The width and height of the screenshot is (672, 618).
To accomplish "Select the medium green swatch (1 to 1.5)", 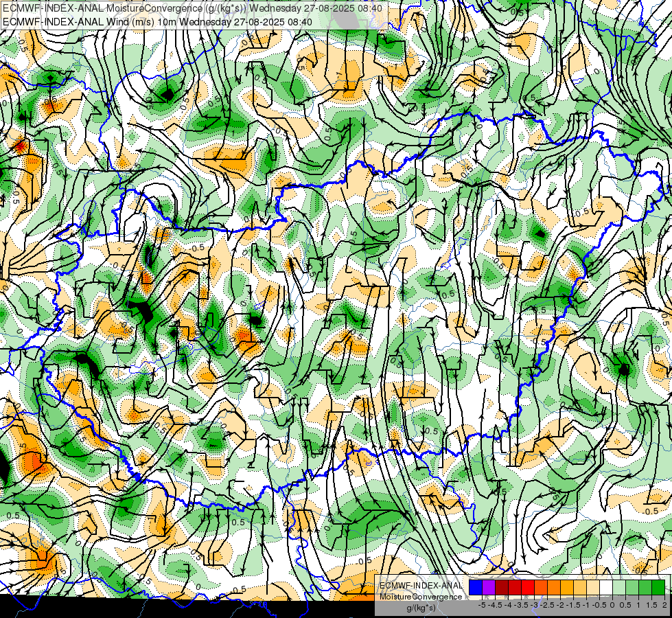I will [x=645, y=587].
